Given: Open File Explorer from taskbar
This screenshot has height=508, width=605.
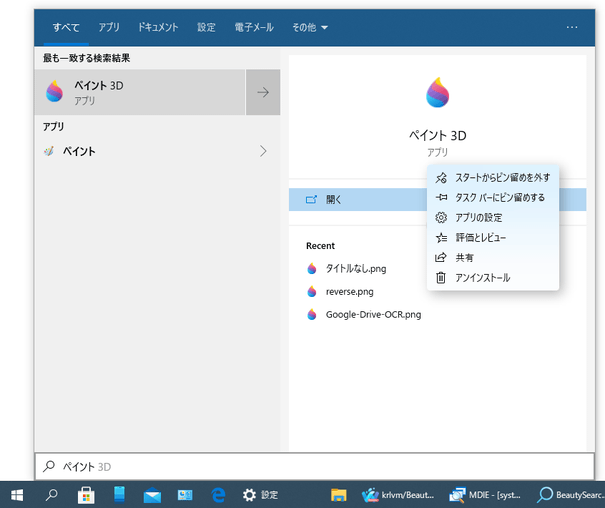Looking at the screenshot, I should pos(339,495).
